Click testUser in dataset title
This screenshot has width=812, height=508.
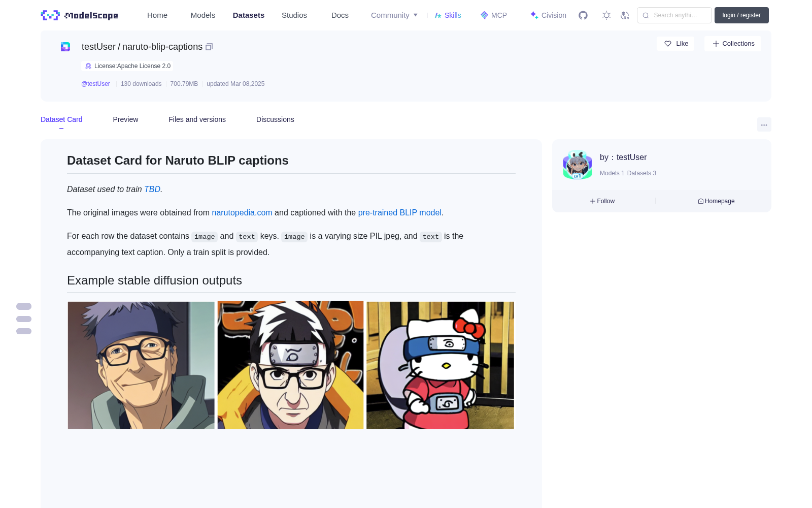[98, 47]
